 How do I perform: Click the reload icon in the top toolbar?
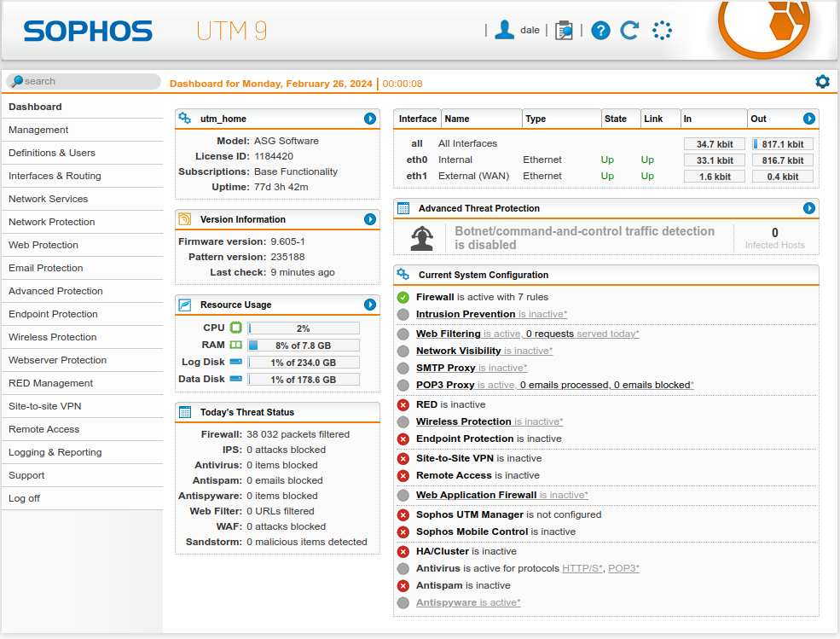(629, 30)
